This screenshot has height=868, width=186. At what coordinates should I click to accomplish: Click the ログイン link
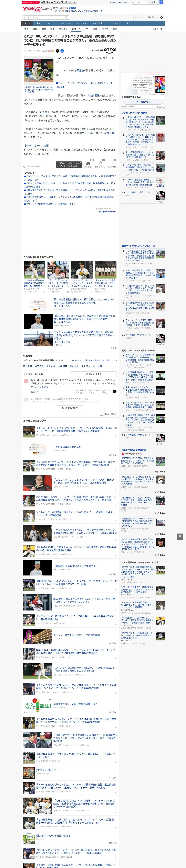pyautogui.click(x=57, y=11)
